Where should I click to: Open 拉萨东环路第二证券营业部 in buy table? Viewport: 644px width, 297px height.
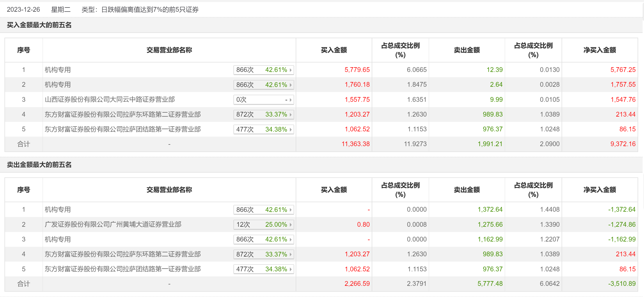point(123,114)
